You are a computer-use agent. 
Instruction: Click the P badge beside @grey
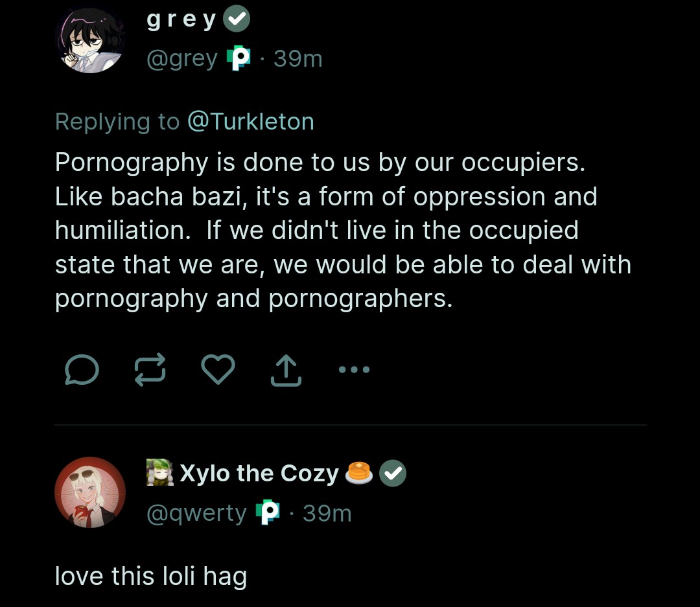239,59
